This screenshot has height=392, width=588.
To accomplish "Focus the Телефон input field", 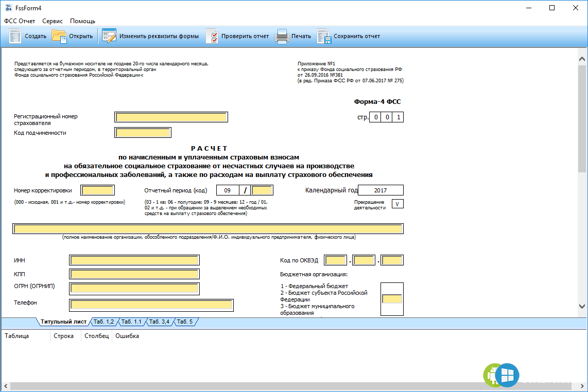I will [151, 305].
